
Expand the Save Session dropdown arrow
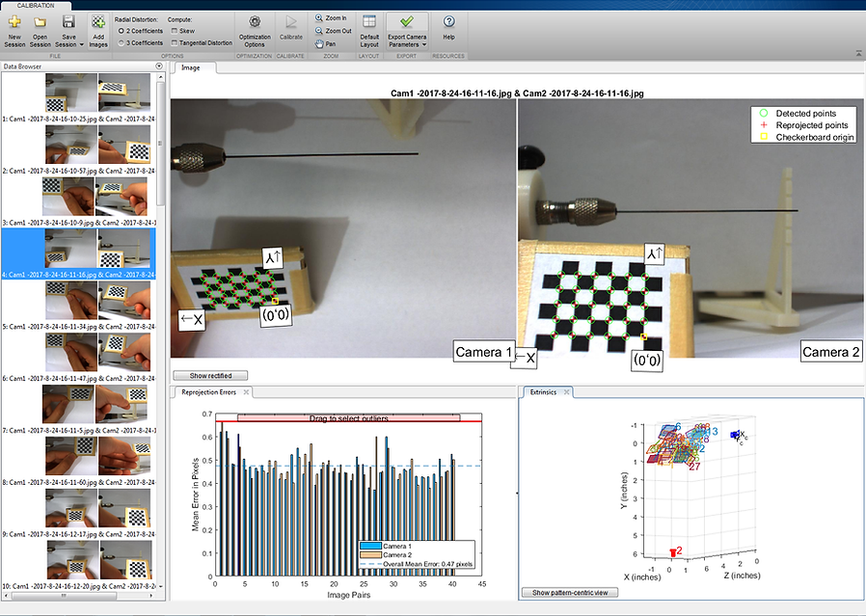click(x=82, y=44)
